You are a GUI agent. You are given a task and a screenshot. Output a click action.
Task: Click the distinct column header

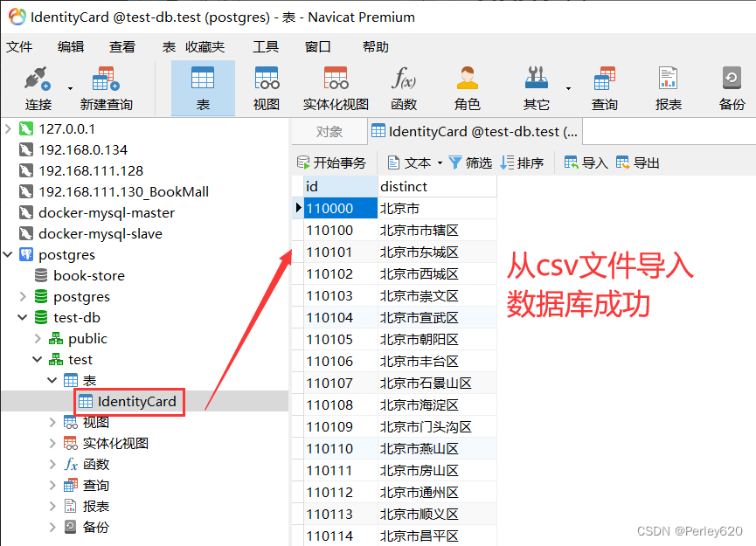437,186
